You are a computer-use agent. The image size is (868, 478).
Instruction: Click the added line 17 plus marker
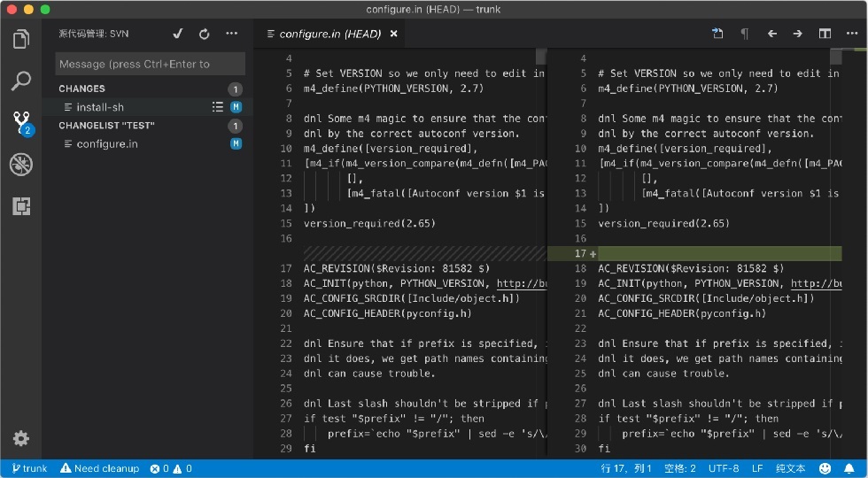click(x=593, y=254)
